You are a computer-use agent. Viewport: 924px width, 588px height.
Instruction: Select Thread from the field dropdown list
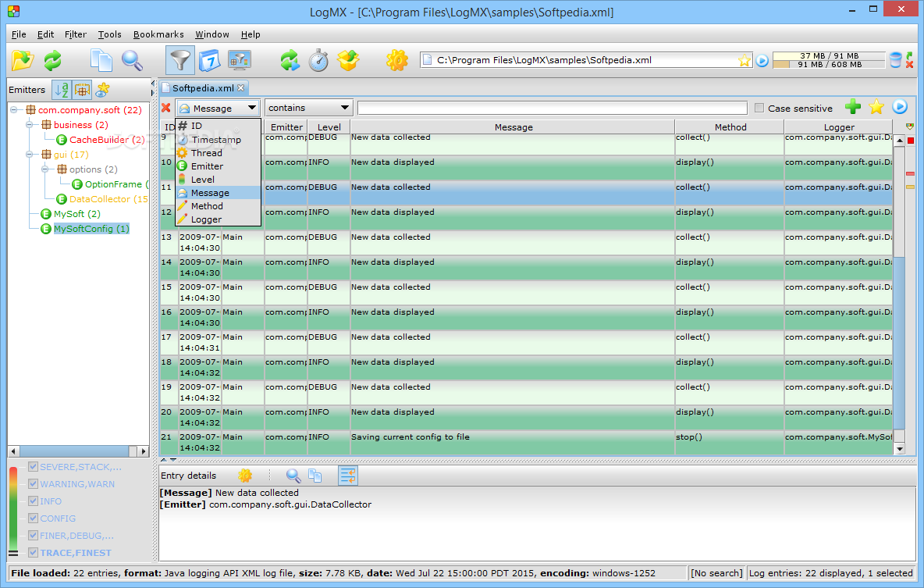[218, 153]
